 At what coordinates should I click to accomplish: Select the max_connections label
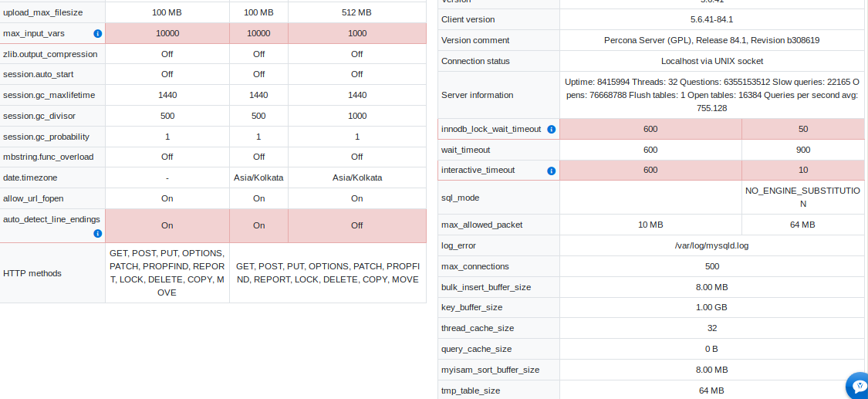pos(475,267)
